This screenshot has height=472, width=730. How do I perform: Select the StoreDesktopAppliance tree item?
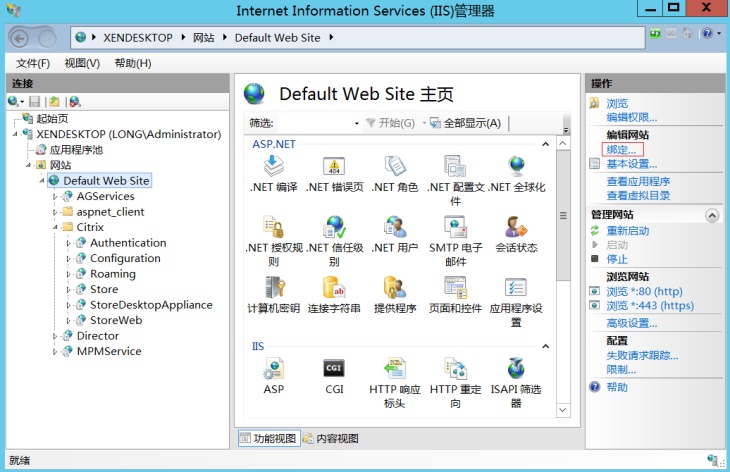pyautogui.click(x=151, y=305)
